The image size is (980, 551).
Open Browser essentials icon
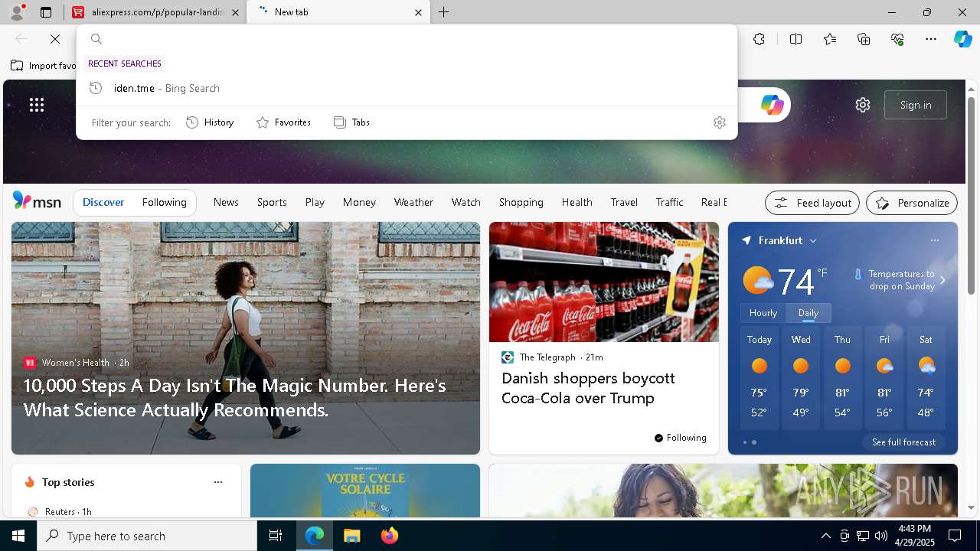[x=897, y=39]
